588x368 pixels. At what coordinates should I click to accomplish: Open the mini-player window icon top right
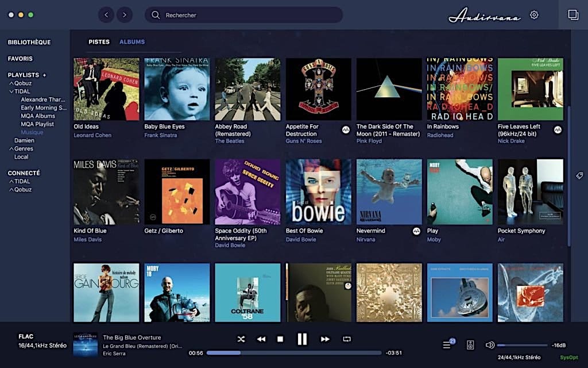[572, 16]
